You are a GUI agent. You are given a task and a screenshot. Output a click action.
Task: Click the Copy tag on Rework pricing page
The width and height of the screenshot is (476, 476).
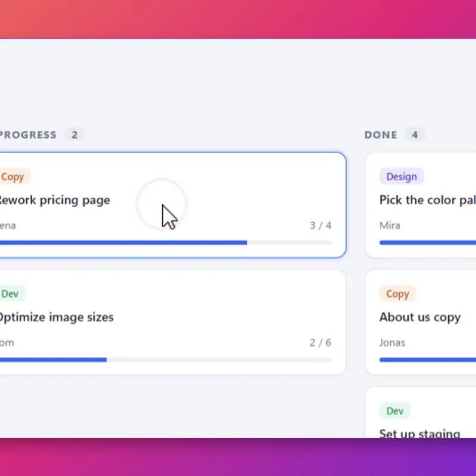tap(14, 176)
